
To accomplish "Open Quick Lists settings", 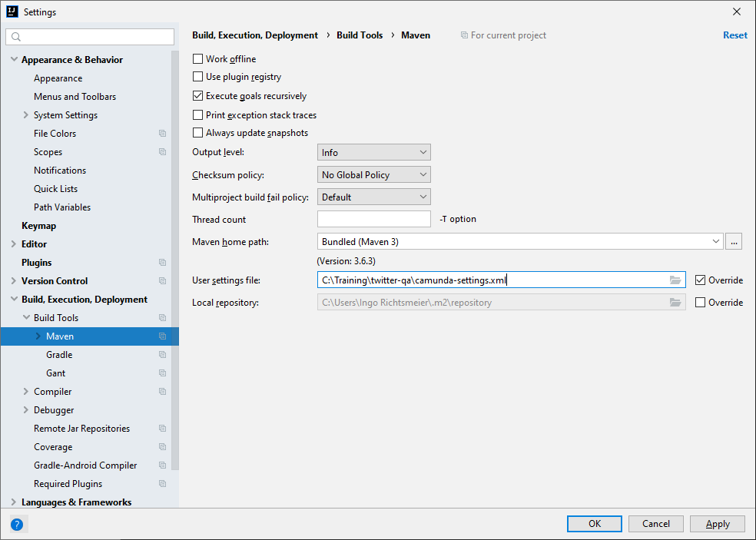I will (55, 188).
